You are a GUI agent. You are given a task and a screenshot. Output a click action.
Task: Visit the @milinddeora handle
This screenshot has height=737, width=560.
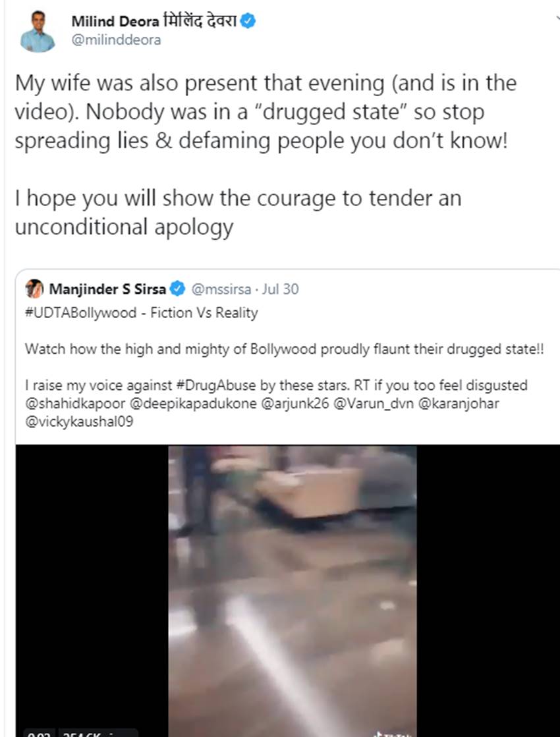click(116, 40)
